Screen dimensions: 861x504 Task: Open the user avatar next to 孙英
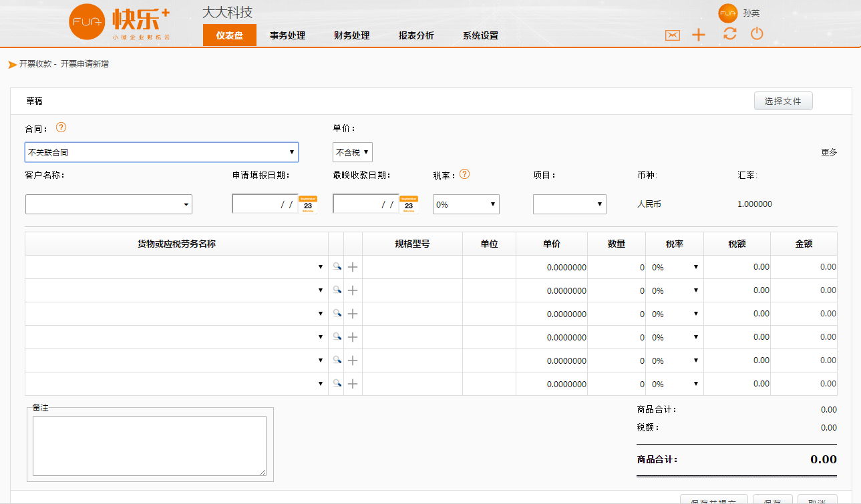[x=727, y=13]
